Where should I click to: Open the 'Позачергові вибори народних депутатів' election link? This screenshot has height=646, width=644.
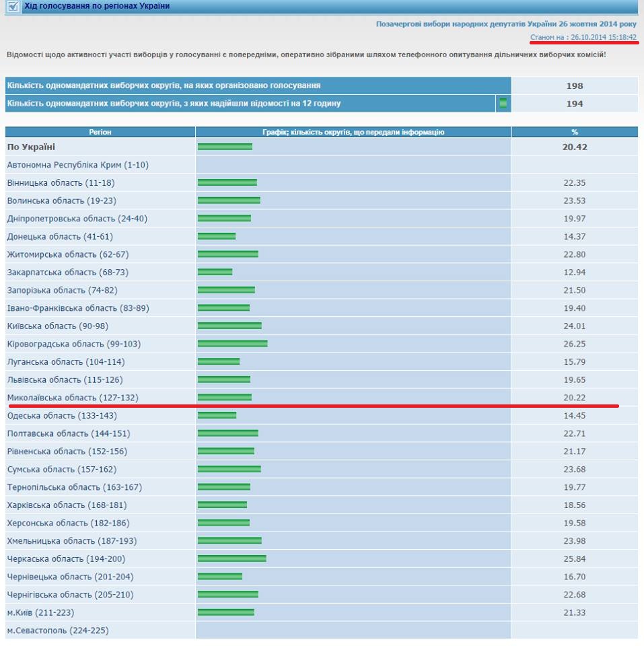(x=506, y=24)
